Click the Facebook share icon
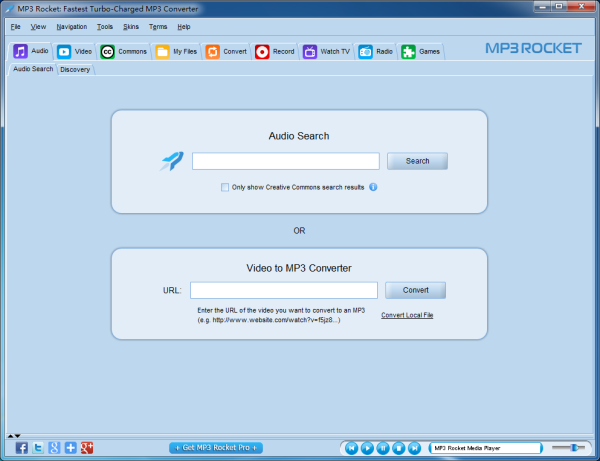This screenshot has width=600, height=461. coord(22,448)
